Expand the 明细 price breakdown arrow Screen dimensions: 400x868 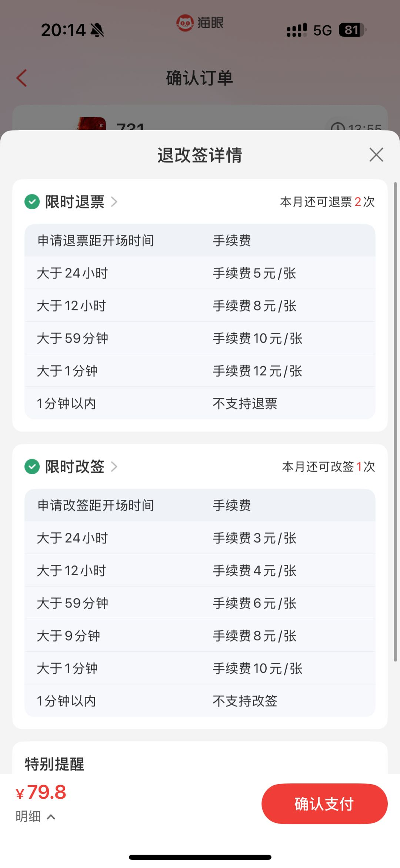(x=51, y=816)
